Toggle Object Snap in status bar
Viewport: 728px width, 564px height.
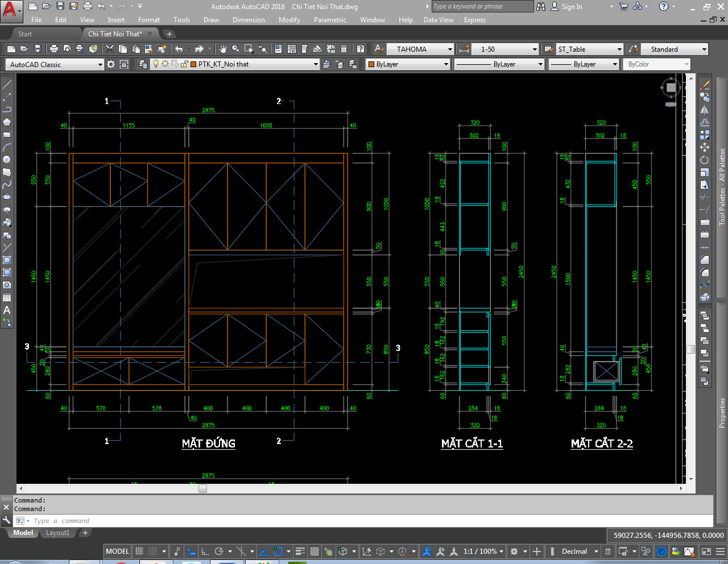coord(278,551)
